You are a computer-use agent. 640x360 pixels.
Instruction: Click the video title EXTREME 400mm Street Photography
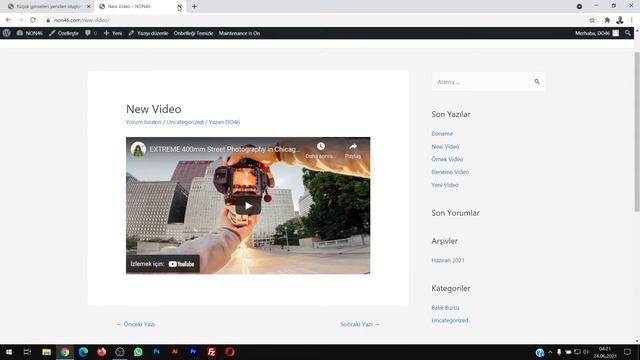[224, 149]
